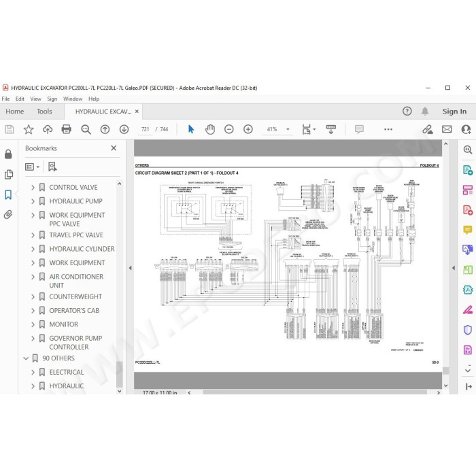Open zoom level dropdown arrow
Screen dimensions: 476x476
(288, 129)
